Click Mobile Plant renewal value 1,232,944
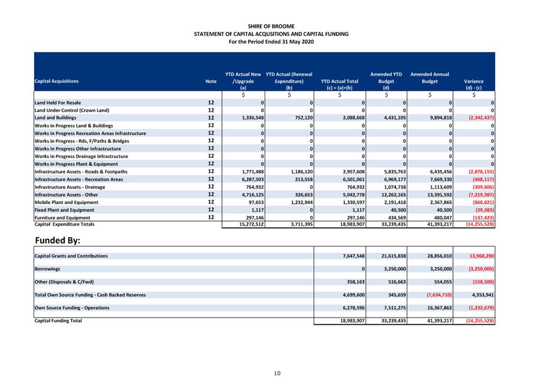 click(302, 202)
